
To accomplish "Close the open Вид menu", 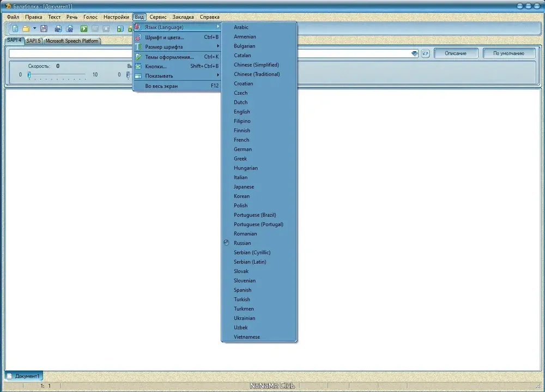I will coord(140,17).
